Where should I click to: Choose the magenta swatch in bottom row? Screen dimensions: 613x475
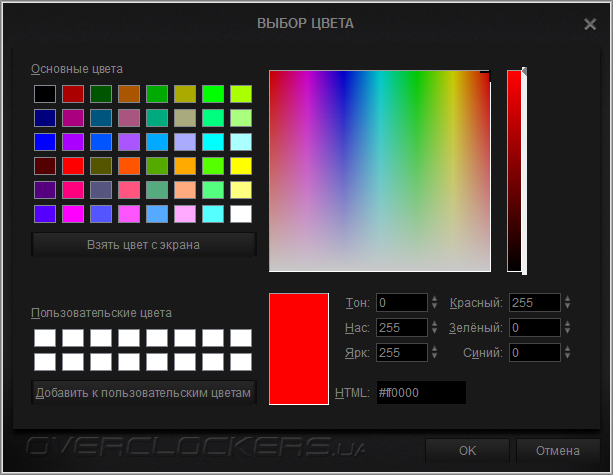(x=73, y=214)
